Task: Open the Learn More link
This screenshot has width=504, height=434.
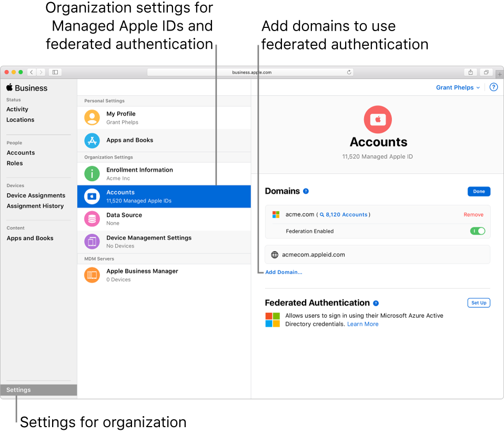Action: click(362, 324)
